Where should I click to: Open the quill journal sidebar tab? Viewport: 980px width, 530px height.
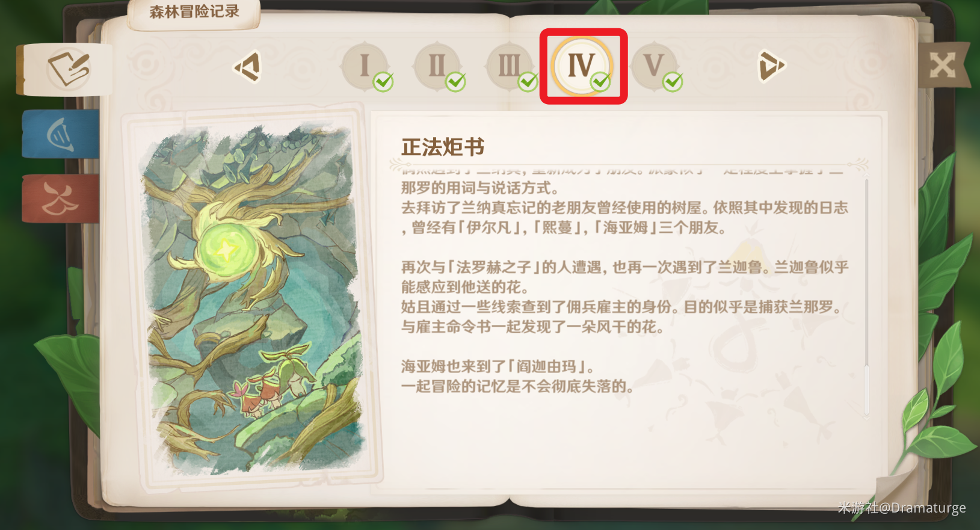[65, 69]
